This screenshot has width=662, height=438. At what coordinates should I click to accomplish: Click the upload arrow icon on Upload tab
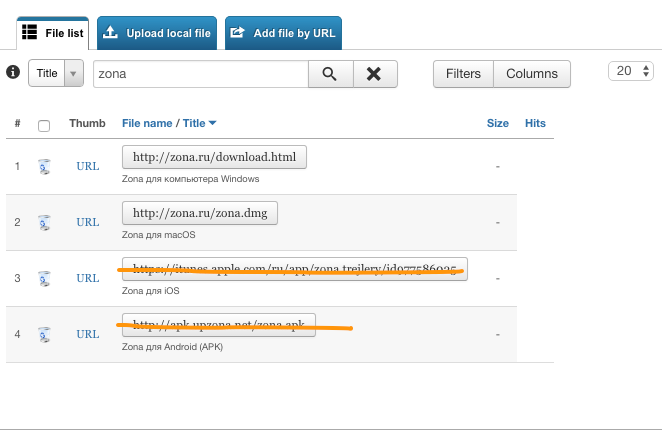click(x=110, y=32)
